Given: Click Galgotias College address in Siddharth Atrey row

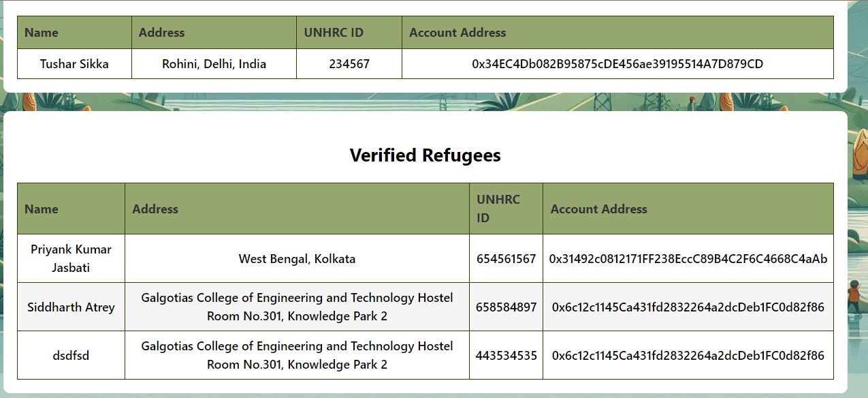Looking at the screenshot, I should pos(297,307).
